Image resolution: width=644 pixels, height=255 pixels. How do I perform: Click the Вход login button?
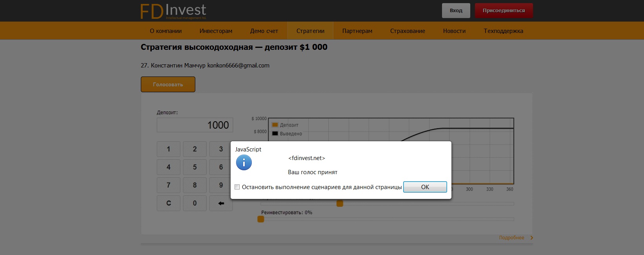456,11
